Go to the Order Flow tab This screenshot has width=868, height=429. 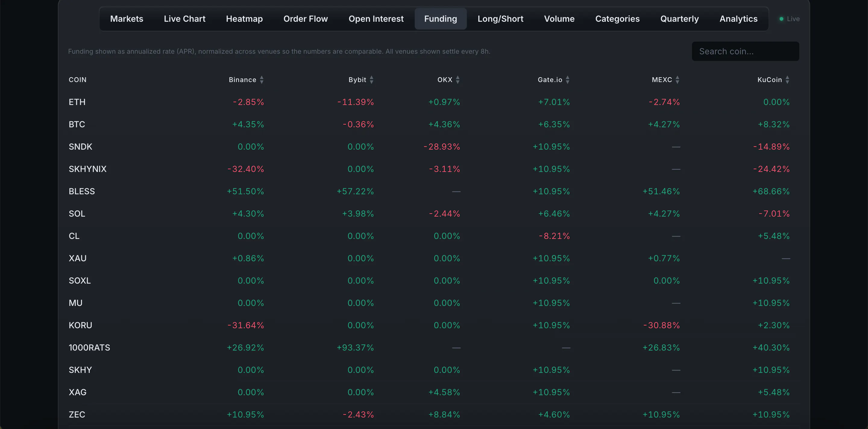pyautogui.click(x=306, y=19)
